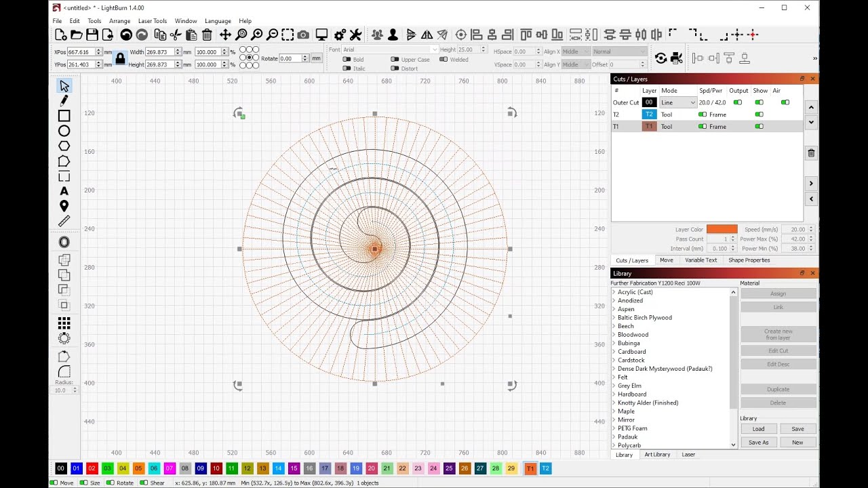Select the T1 tool layer swatch
Image resolution: width=868 pixels, height=488 pixels.
pos(530,468)
